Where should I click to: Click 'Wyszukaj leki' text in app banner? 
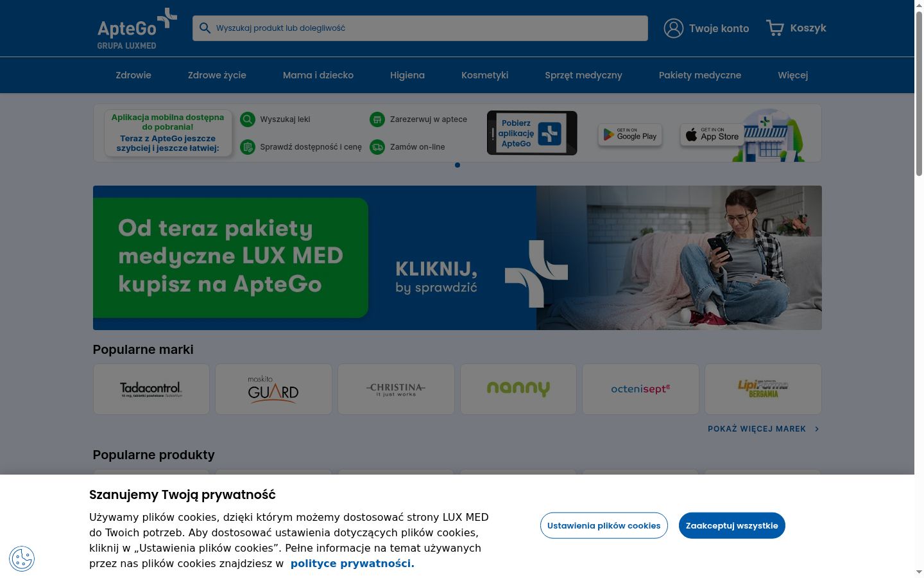[x=285, y=119]
